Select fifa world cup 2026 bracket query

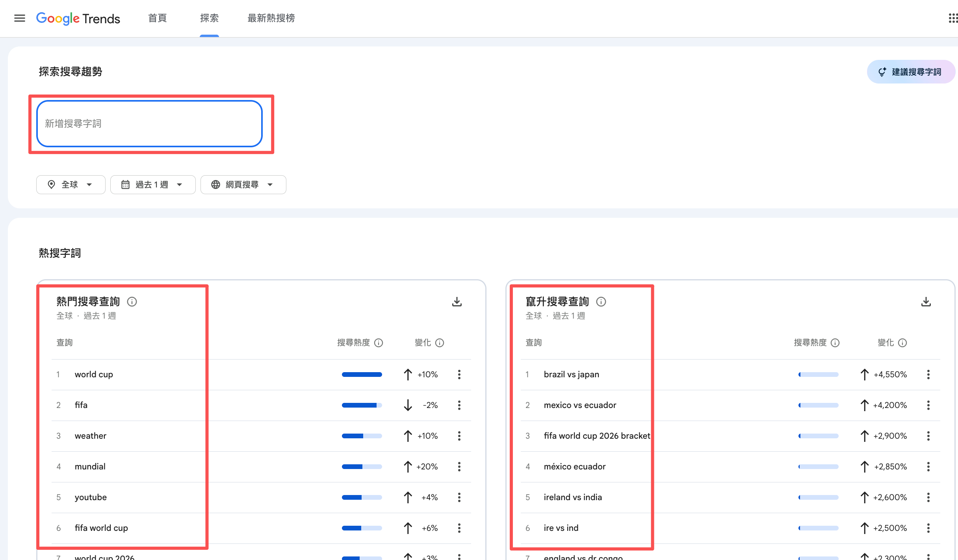(x=597, y=436)
